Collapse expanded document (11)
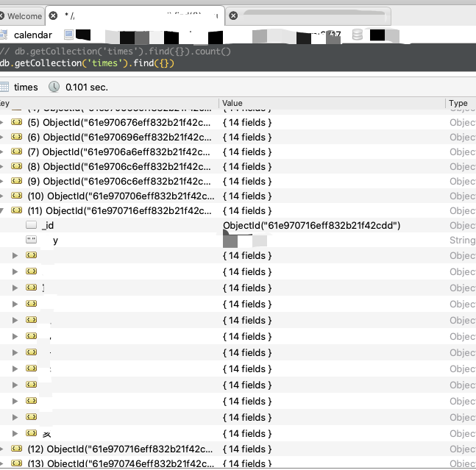Viewport: 476px width, 470px height. pyautogui.click(x=2, y=210)
